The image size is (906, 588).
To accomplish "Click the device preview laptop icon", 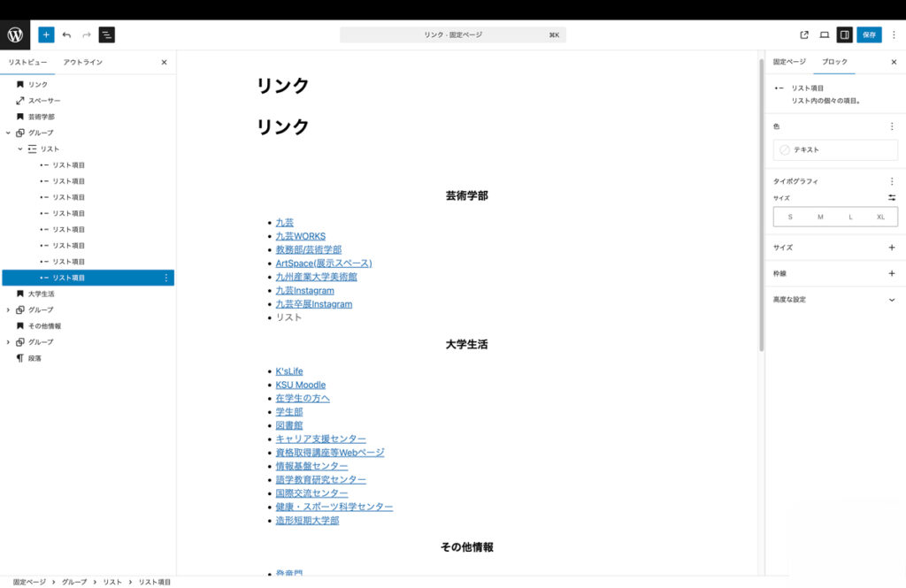I will click(x=825, y=34).
